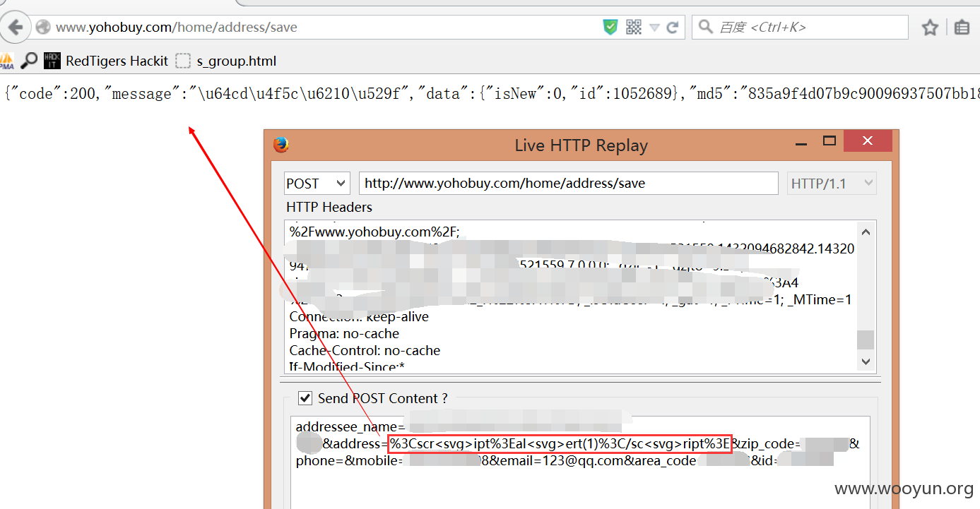Open the RedTigers Hackit bookmark
The width and height of the screenshot is (980, 509).
[106, 61]
